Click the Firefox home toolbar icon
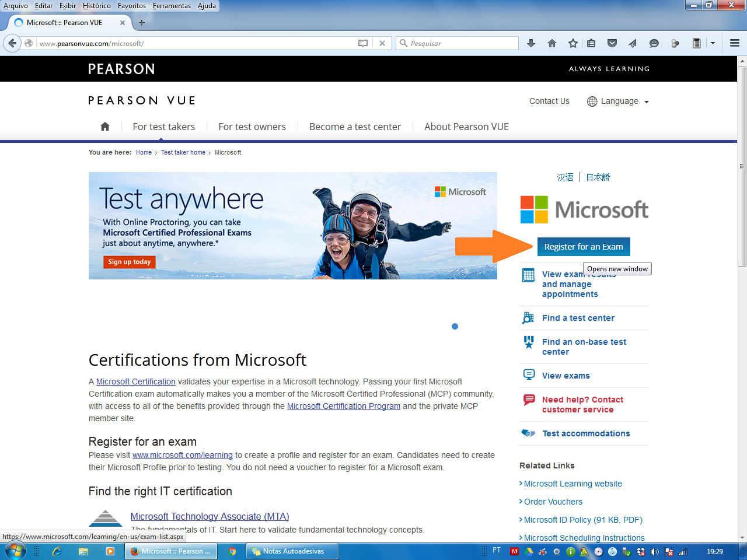Viewport: 747px width, 560px height. click(x=552, y=43)
